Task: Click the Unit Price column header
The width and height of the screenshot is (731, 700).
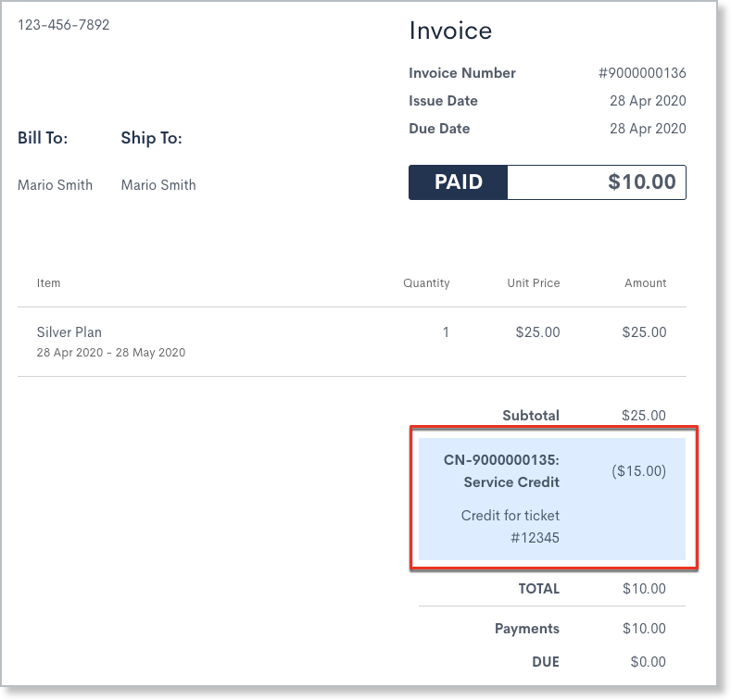Action: point(533,283)
